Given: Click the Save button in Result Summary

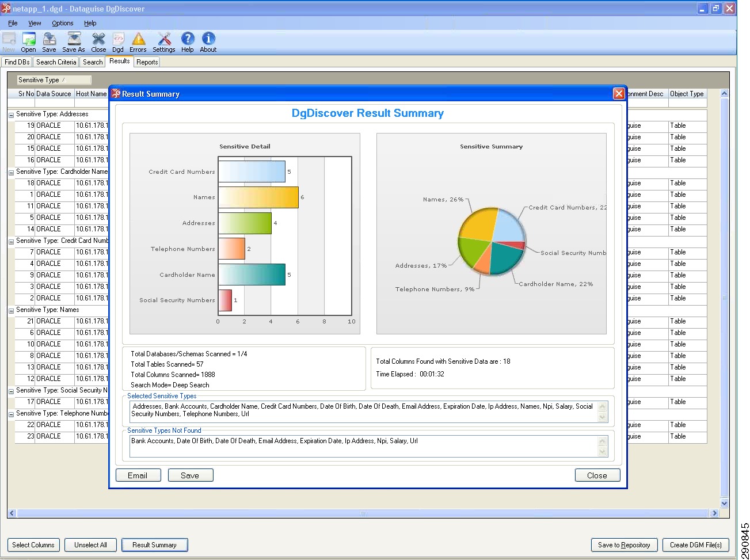Looking at the screenshot, I should pyautogui.click(x=191, y=475).
